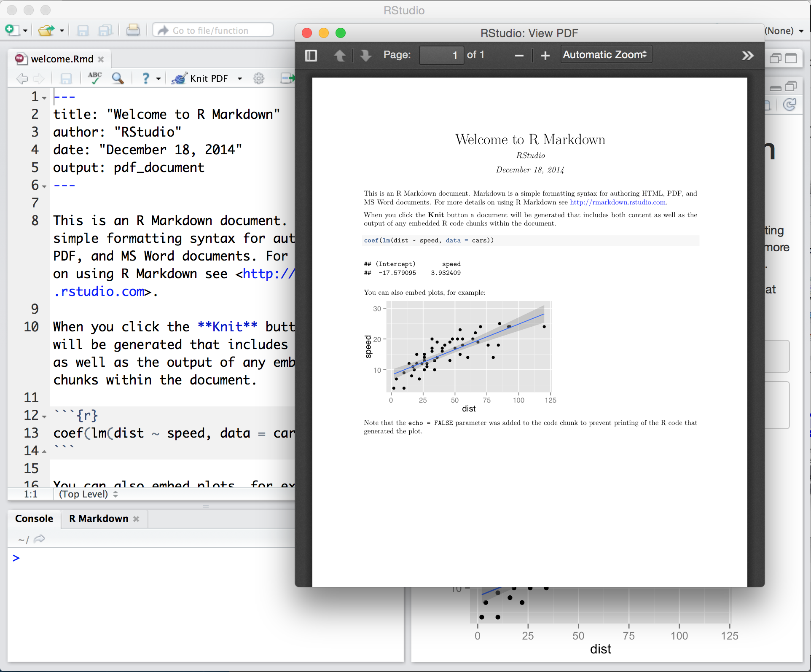Click the rmarkdown.rstudio.com link in PDF

pos(618,202)
